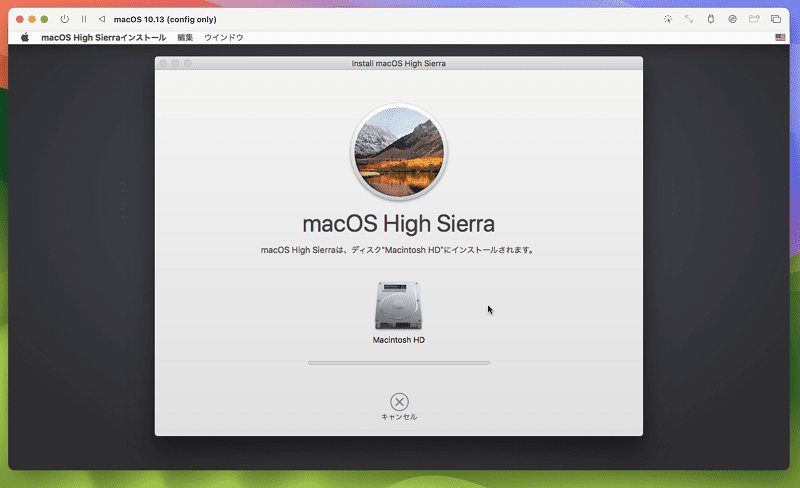The image size is (800, 488).
Task: Select the Macintosh HD disk icon
Action: (x=398, y=305)
